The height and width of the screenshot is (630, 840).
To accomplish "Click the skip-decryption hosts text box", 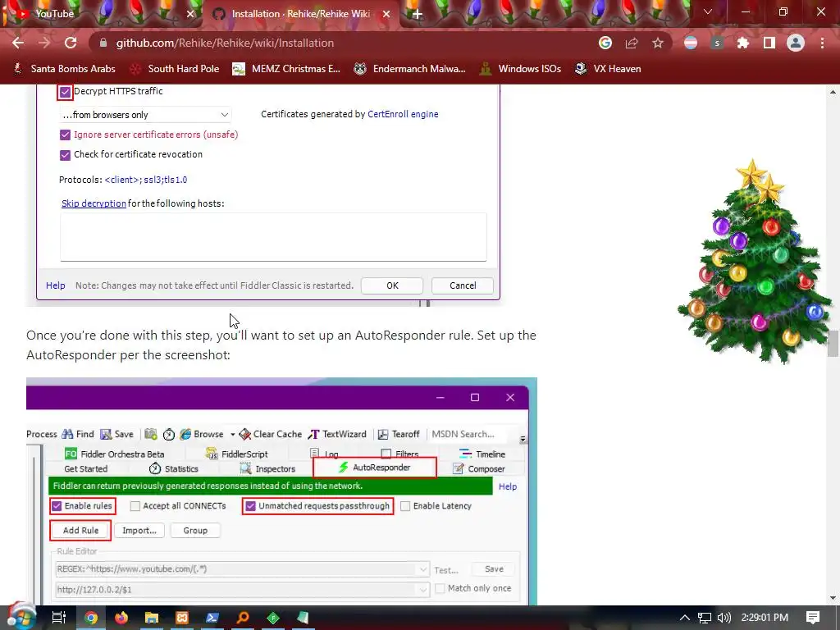I will [273, 237].
